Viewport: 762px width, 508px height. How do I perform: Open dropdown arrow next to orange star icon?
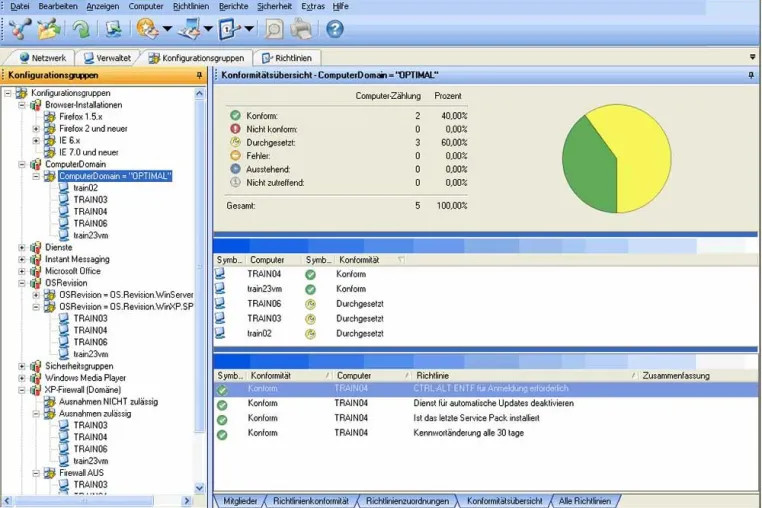tap(167, 29)
